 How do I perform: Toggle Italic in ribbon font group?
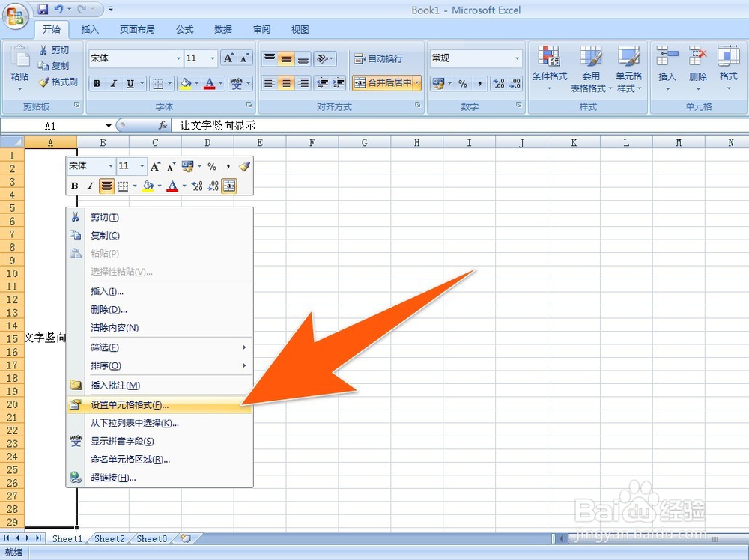[x=113, y=84]
